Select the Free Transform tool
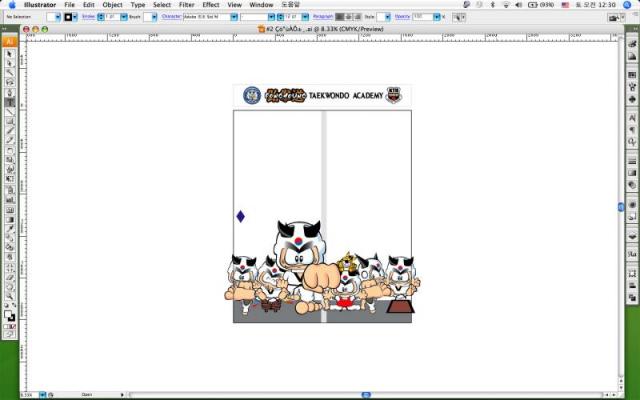The image size is (640, 400). tap(10, 180)
